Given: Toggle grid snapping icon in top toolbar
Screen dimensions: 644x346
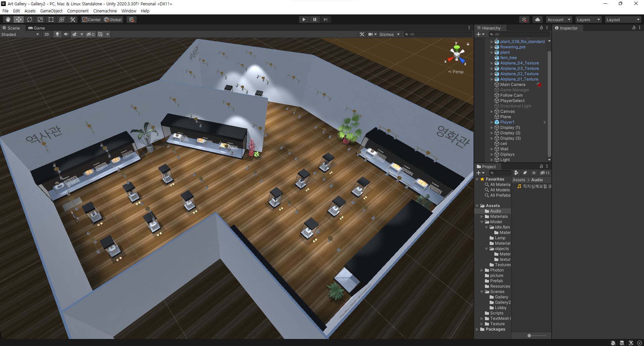Looking at the screenshot, I should tap(132, 19).
